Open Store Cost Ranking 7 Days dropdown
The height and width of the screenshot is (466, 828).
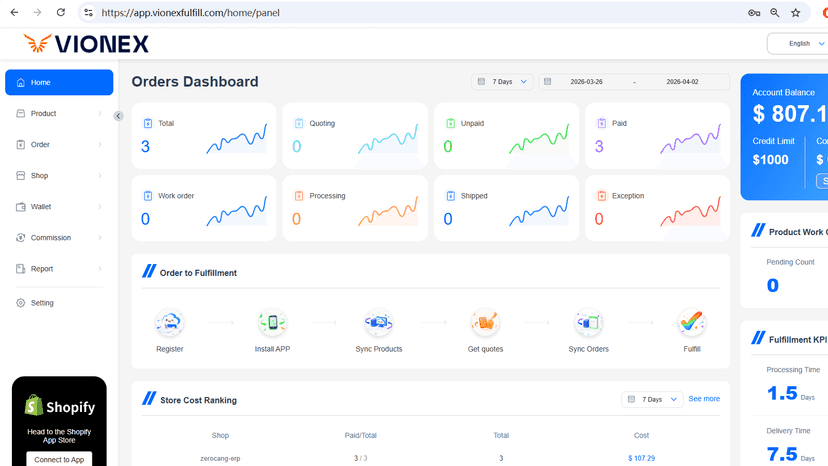click(x=652, y=399)
